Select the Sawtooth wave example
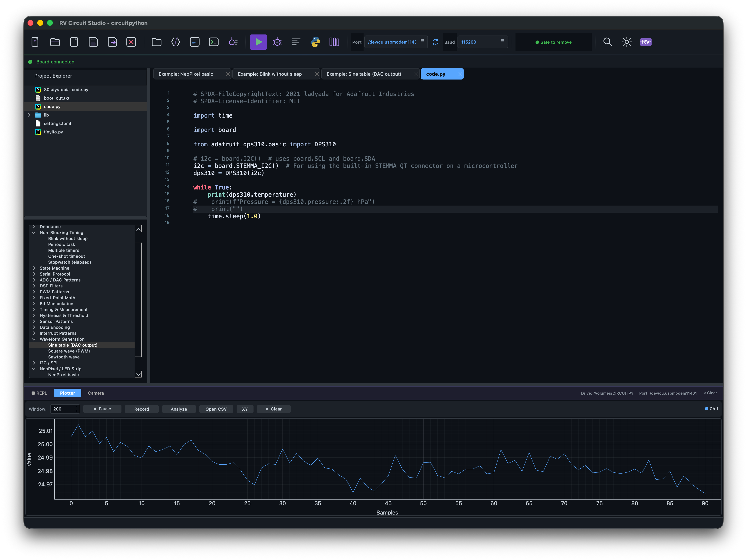The width and height of the screenshot is (747, 560). pyautogui.click(x=64, y=357)
